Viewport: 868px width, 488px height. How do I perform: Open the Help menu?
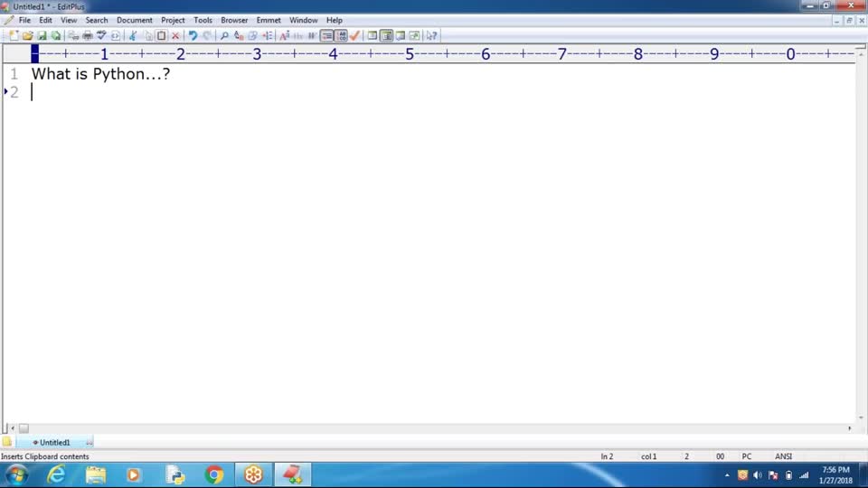(335, 20)
